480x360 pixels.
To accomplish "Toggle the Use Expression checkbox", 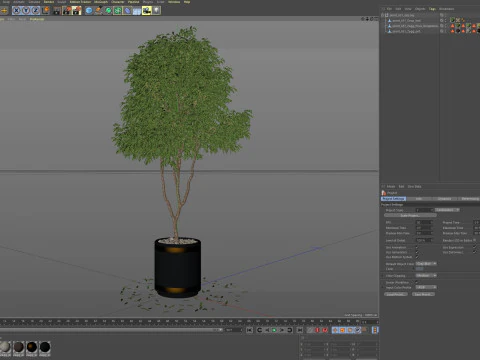I will 474,248.
